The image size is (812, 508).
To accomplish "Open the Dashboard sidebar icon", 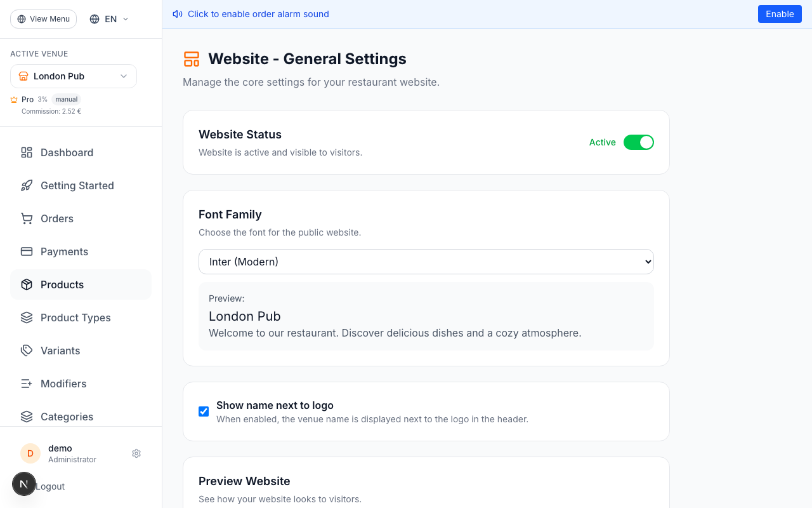I will pos(26,152).
